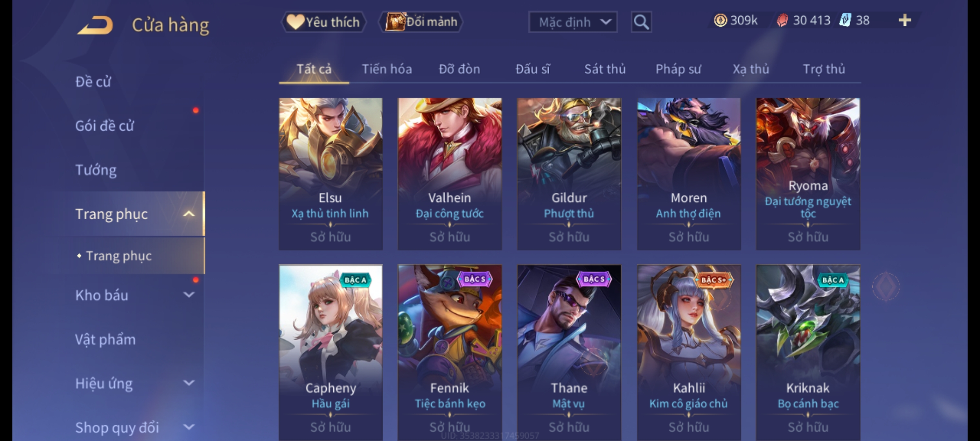Switch to the Sát thủ tab
Viewport: 980px width, 441px height.
pos(605,69)
